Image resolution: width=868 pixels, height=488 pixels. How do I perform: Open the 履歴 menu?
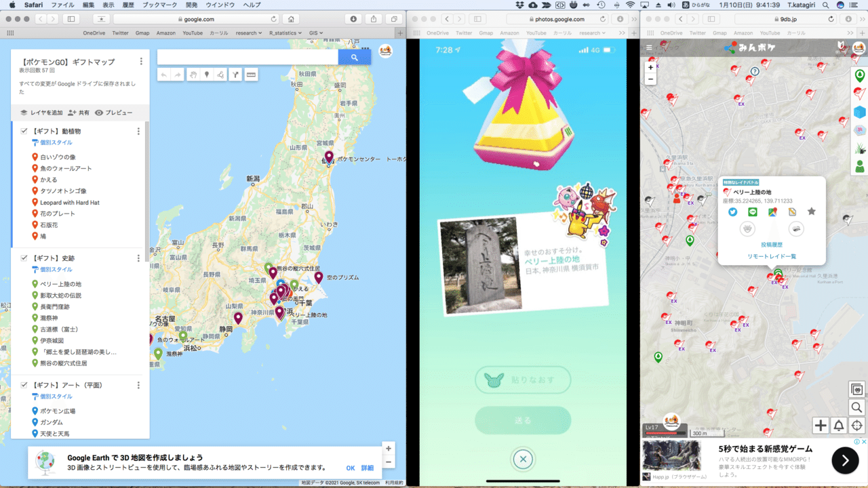click(128, 5)
